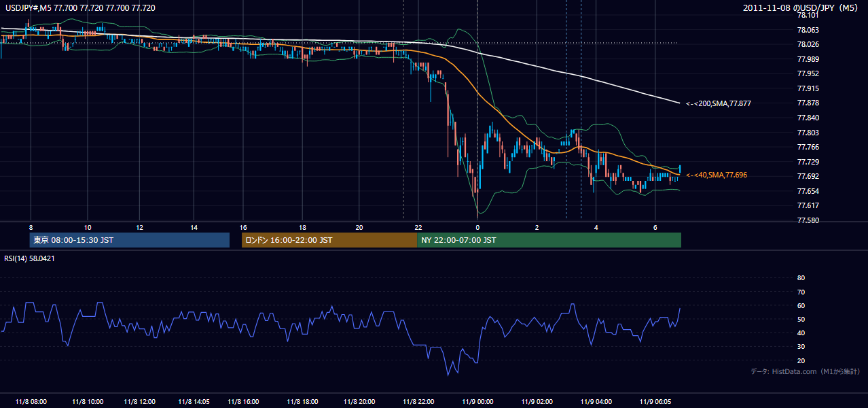
Task: Click hour label 16 under the price chart
Action: point(243,227)
